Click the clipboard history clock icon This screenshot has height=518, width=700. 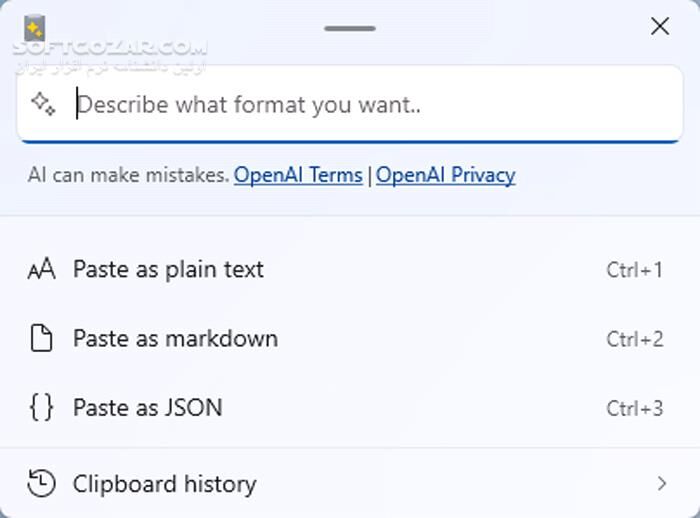tap(41, 484)
